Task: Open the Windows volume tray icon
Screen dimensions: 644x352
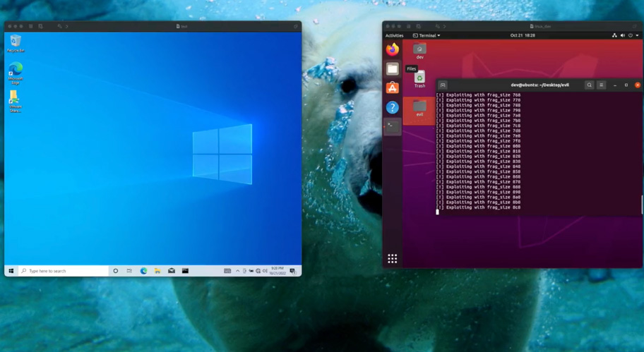Action: click(x=265, y=271)
